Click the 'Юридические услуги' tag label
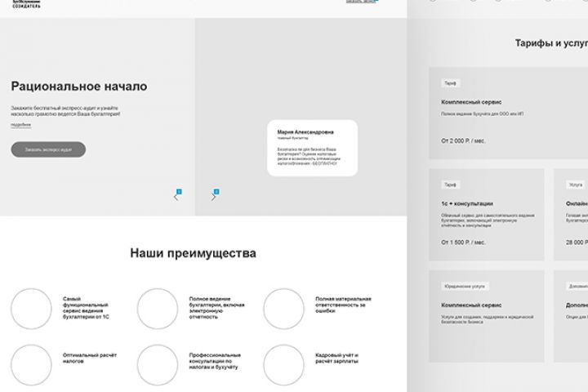 [465, 286]
